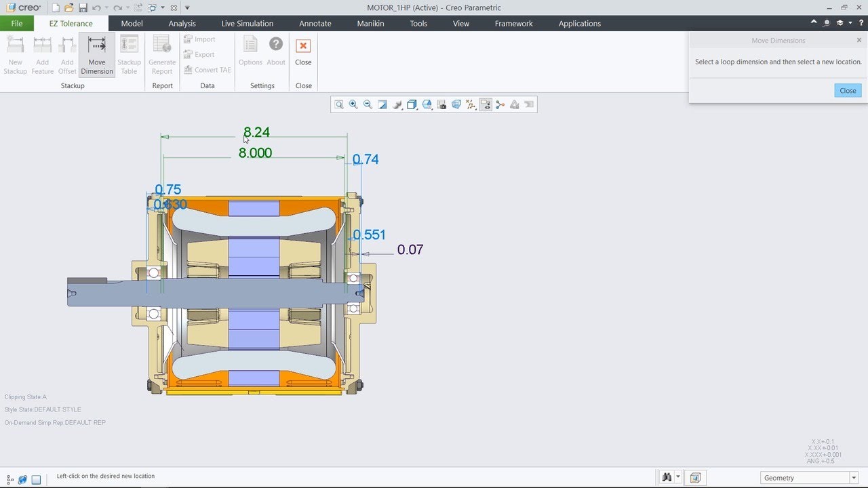Select the 0.74 dimension
Screen dimensions: 868x488
coord(366,159)
